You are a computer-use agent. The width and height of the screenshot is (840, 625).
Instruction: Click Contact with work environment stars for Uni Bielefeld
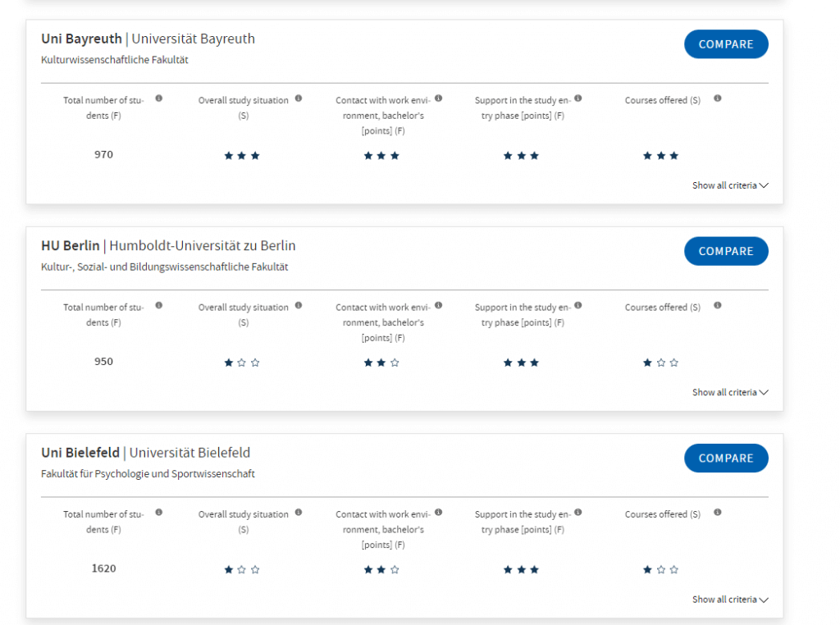tap(381, 570)
